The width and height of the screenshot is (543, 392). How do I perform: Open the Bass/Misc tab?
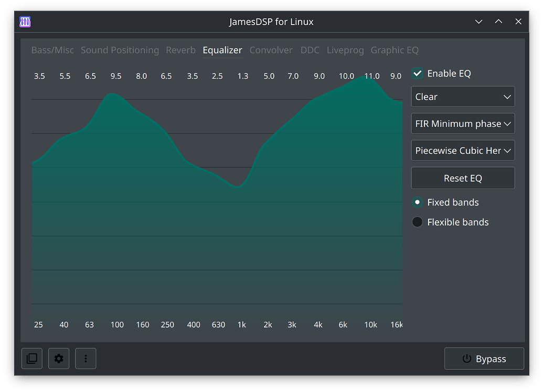[52, 50]
